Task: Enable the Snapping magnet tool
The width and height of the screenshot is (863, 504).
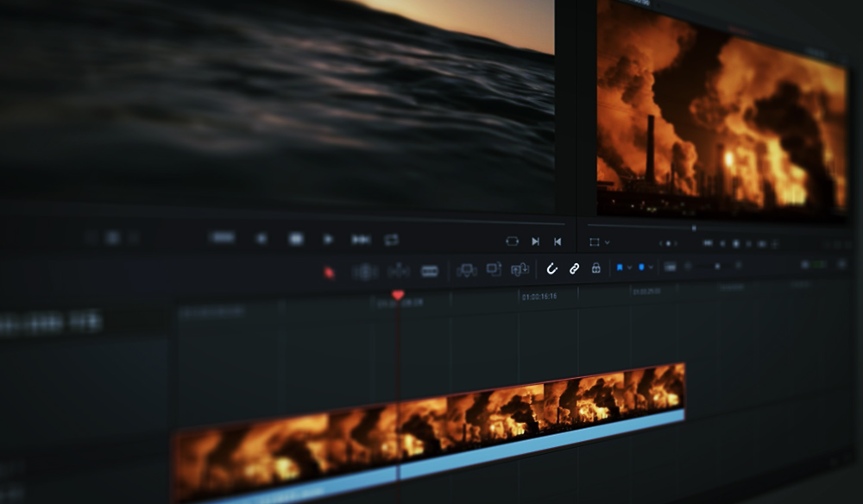Action: (x=551, y=268)
